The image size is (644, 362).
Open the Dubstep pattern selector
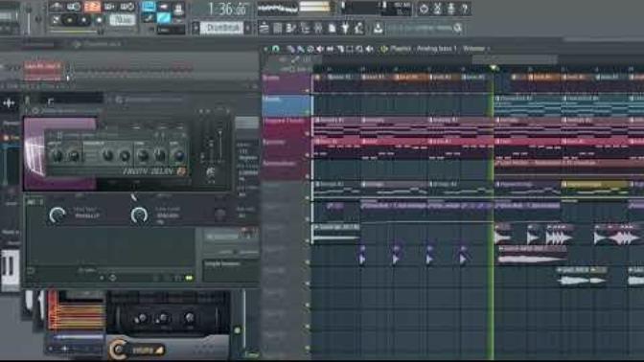[221, 28]
